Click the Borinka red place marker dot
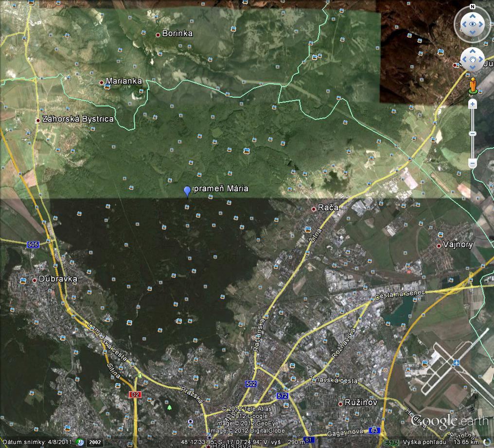 pyautogui.click(x=158, y=35)
